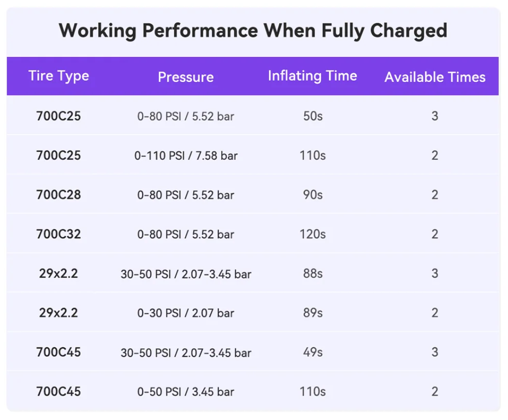Click the Working Performance When Fully Charged title
The width and height of the screenshot is (508, 420).
[253, 31]
